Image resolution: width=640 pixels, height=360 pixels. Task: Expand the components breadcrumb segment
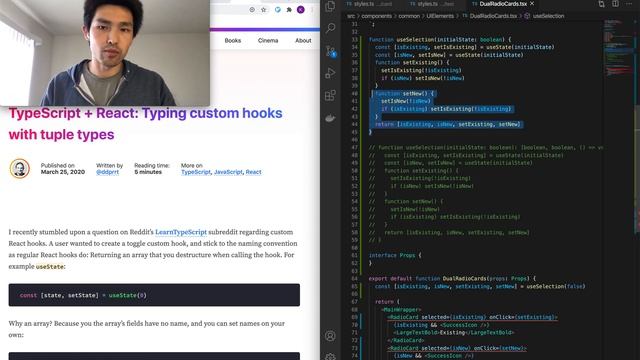click(376, 16)
